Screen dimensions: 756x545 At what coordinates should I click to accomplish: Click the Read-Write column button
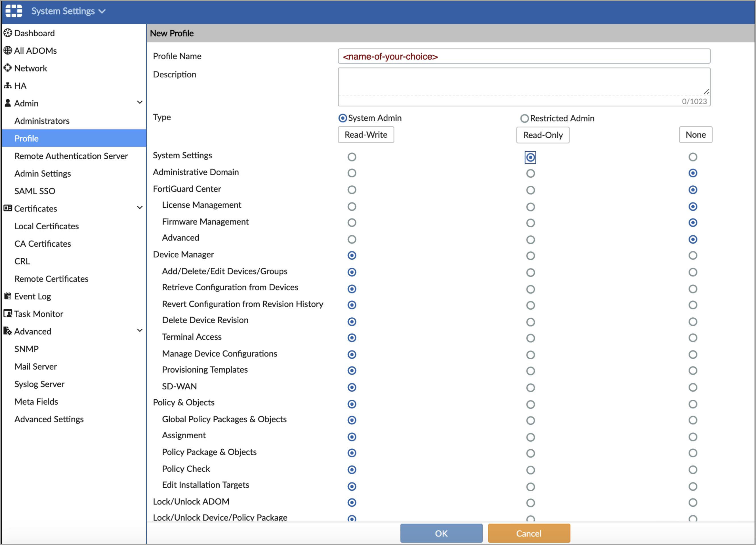(x=366, y=135)
